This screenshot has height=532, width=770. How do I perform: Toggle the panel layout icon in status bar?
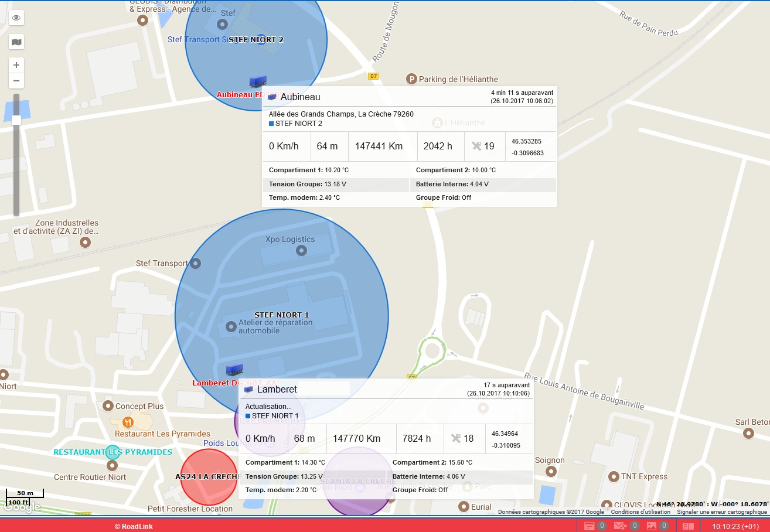pos(688,527)
